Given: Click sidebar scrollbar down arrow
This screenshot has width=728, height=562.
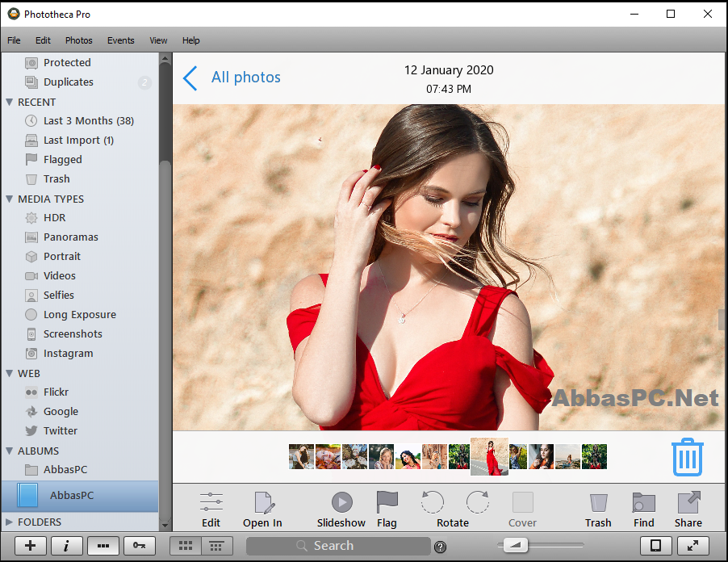Looking at the screenshot, I should pos(165,526).
